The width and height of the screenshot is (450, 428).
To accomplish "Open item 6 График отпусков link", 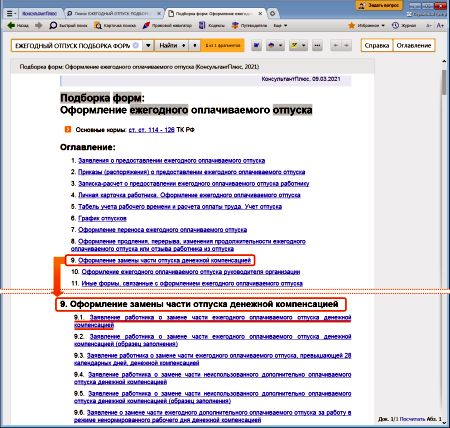I will [x=102, y=218].
